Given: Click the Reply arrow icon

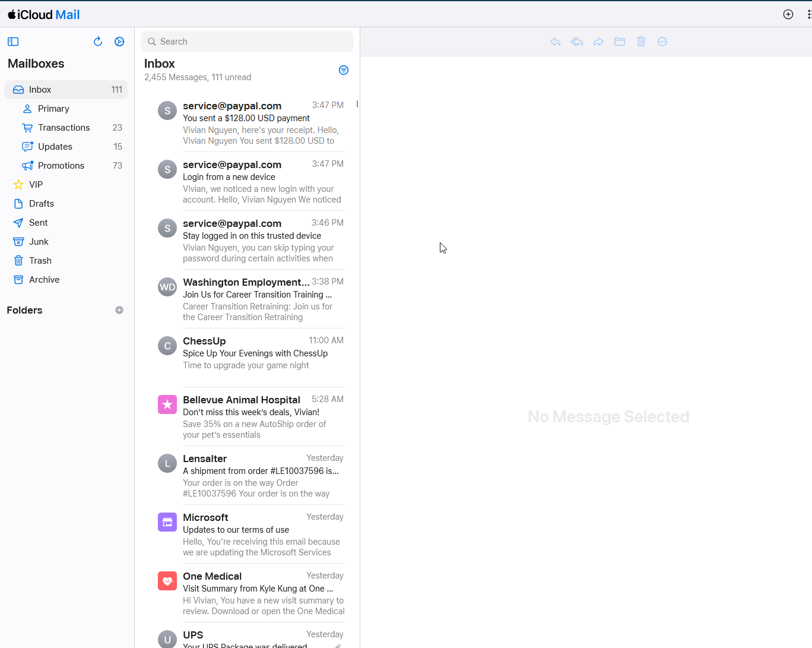Looking at the screenshot, I should coord(556,42).
